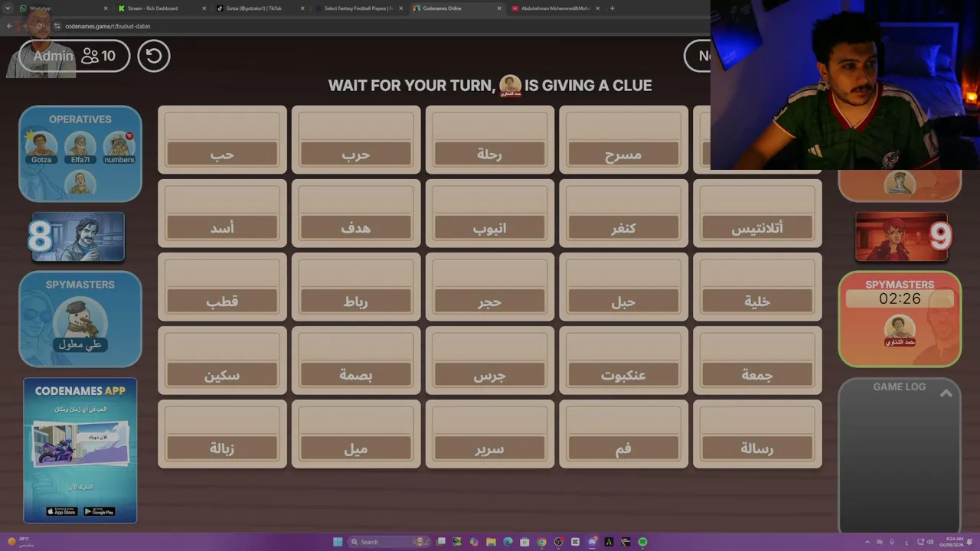The height and width of the screenshot is (551, 980).
Task: Select the word card رسالة
Action: [x=757, y=434]
